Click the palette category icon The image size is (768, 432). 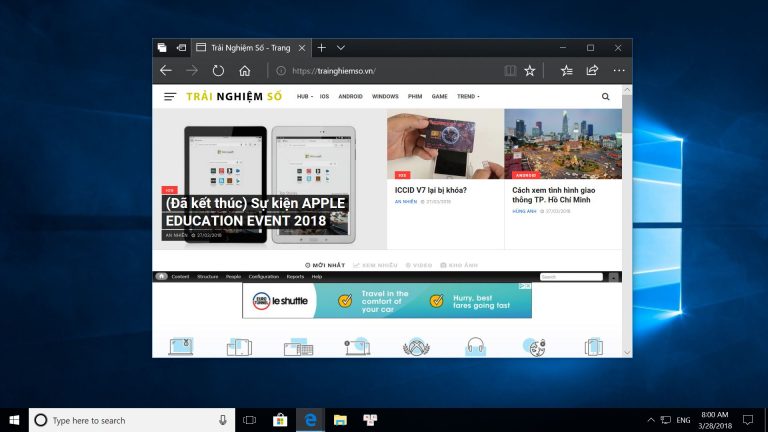pyautogui.click(x=535, y=346)
